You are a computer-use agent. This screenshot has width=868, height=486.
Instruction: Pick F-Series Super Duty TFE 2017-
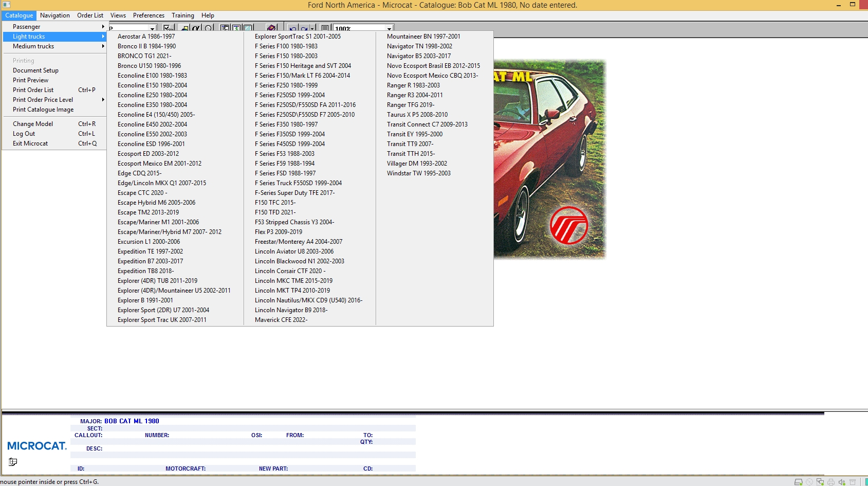(294, 193)
